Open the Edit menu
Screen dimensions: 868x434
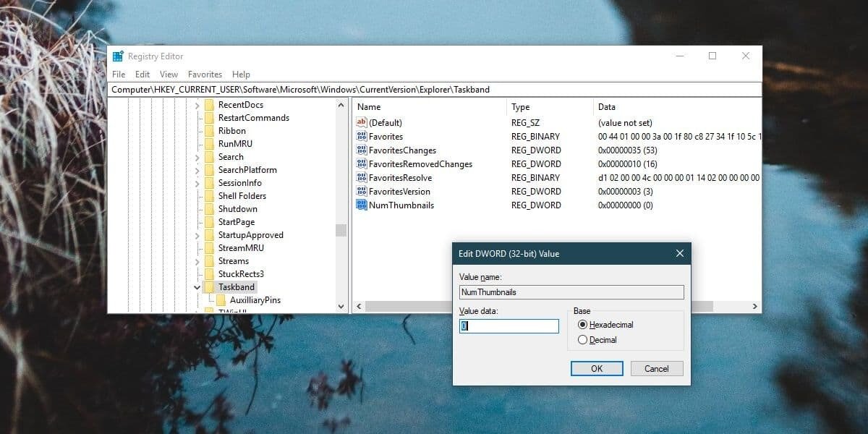pos(142,75)
